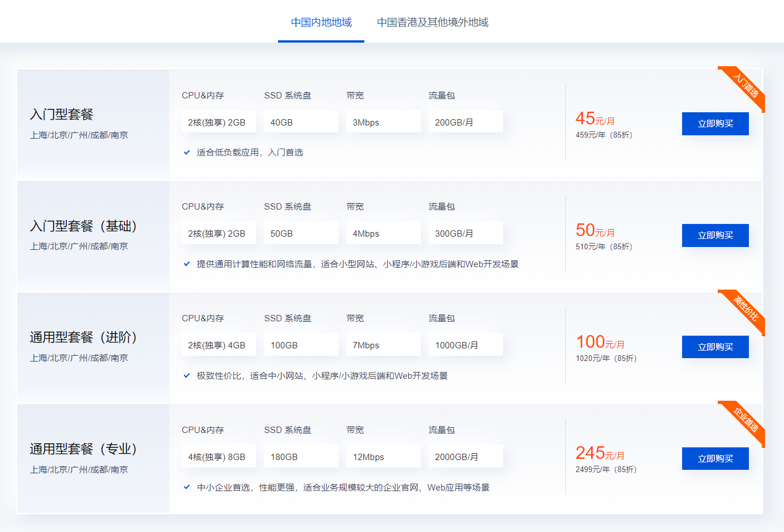784x532 pixels.
Task: Click the 4Mbps bandwidth value
Action: (383, 233)
